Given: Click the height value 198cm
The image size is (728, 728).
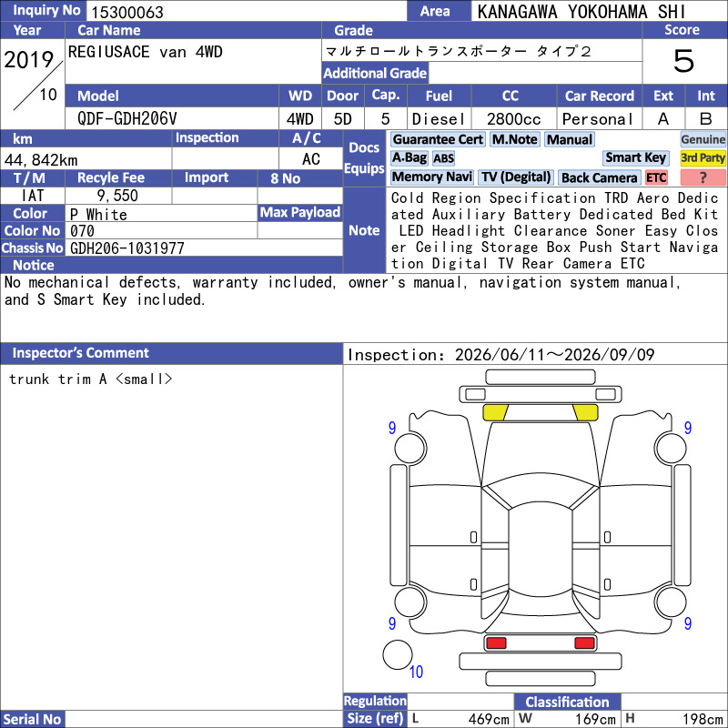Looking at the screenshot, I should tap(703, 719).
